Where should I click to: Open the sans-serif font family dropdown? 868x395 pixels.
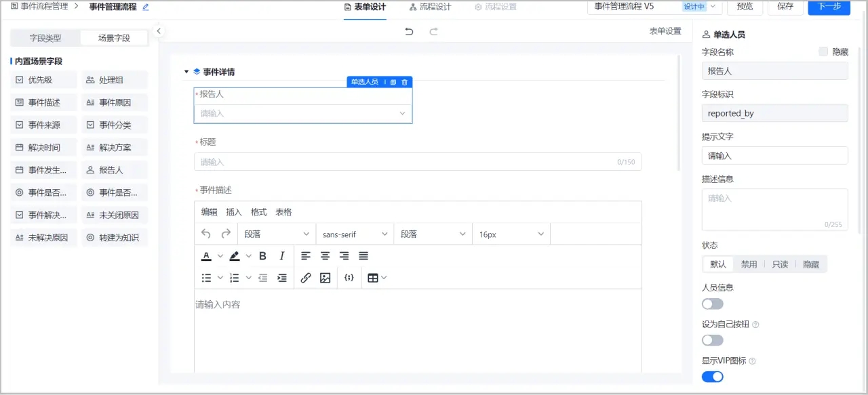[355, 234]
